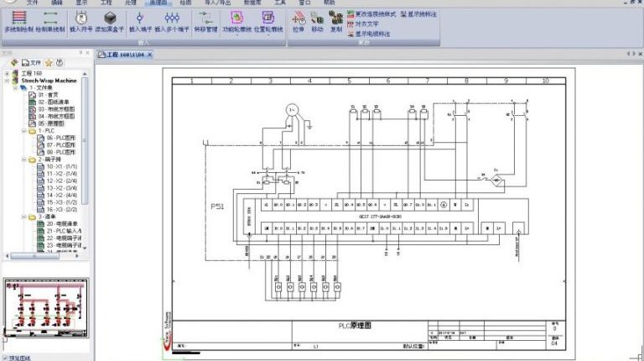The image size is (644, 361).
Task: Click the first icon in the files panel toolbar
Action: pyautogui.click(x=14, y=62)
